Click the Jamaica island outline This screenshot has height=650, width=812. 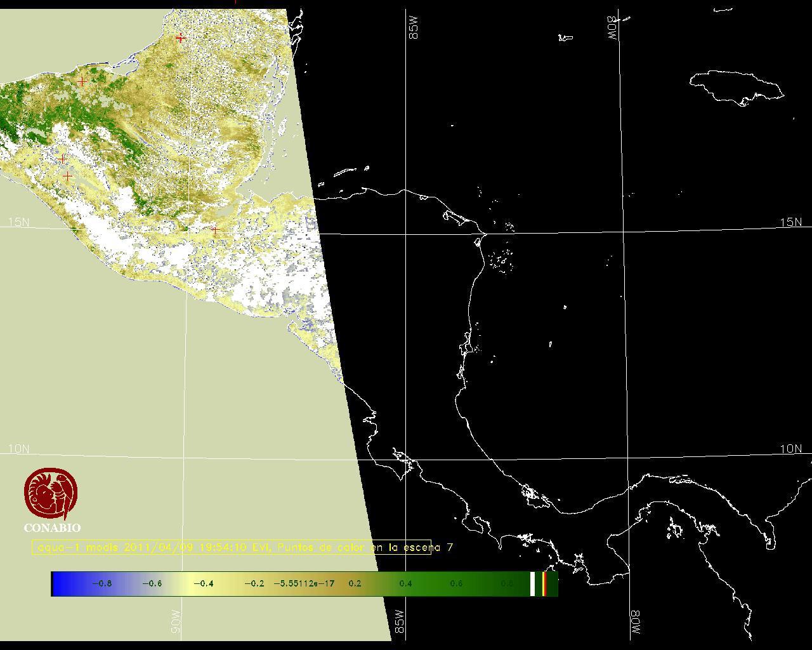click(x=736, y=87)
